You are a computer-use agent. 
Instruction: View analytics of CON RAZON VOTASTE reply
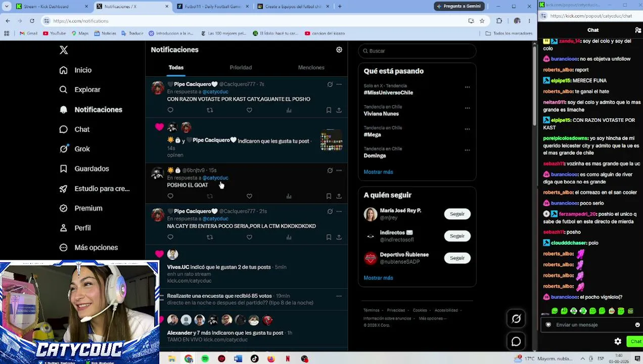289,110
